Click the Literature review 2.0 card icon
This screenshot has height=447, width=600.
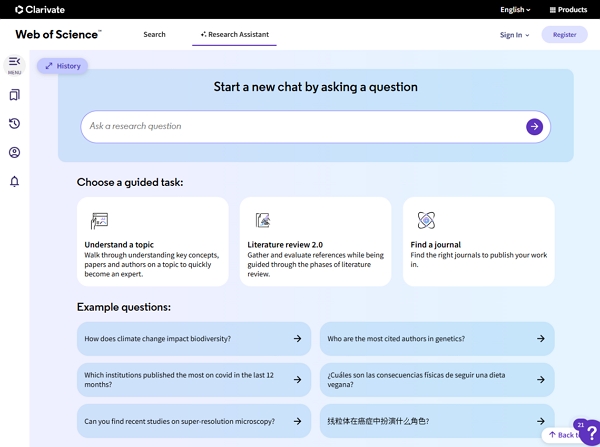[263, 220]
